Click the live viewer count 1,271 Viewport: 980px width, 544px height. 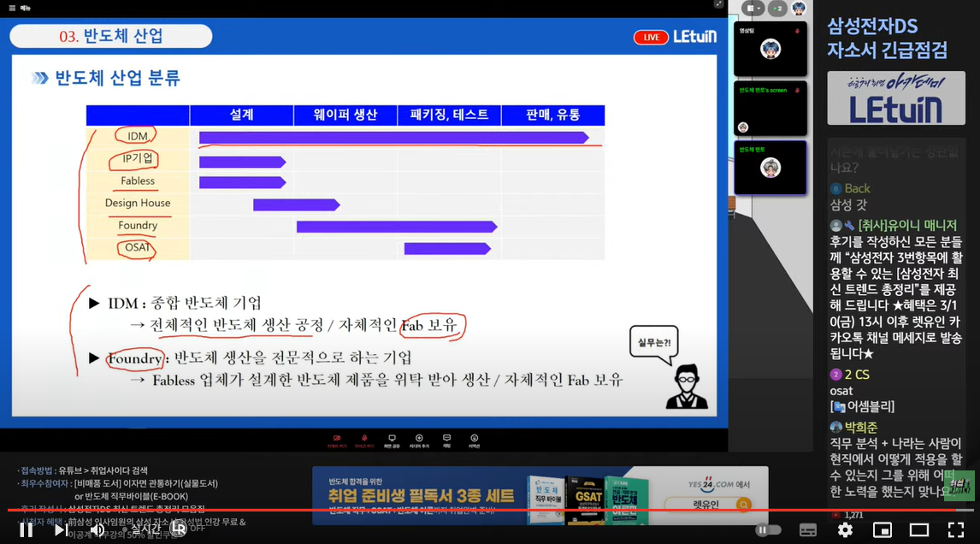[x=853, y=515]
